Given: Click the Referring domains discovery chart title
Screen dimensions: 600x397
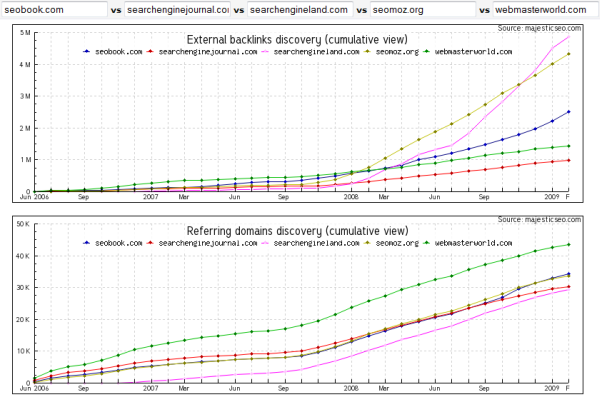Looking at the screenshot, I should [297, 231].
